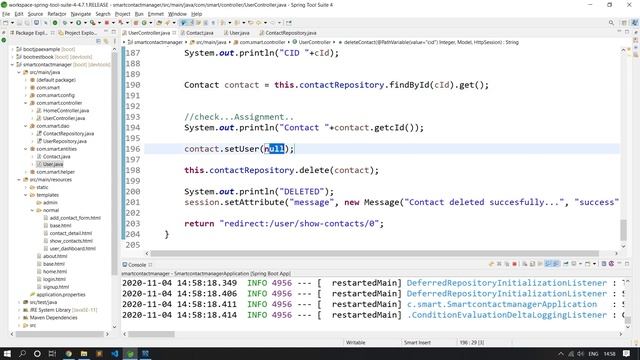Click the Debug bug icon in the toolbar
Screen dimensions: 640x360
(x=65, y=23)
